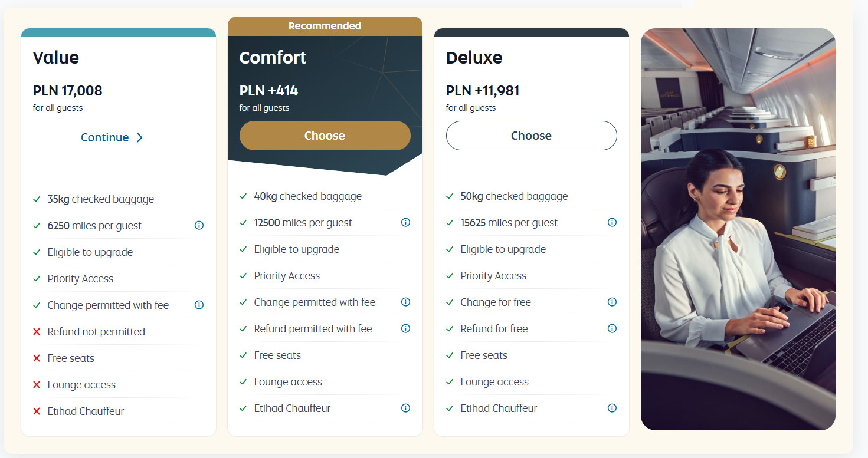Click info icon next to Comfort 12500 miles
The width and height of the screenshot is (868, 458).
(405, 222)
